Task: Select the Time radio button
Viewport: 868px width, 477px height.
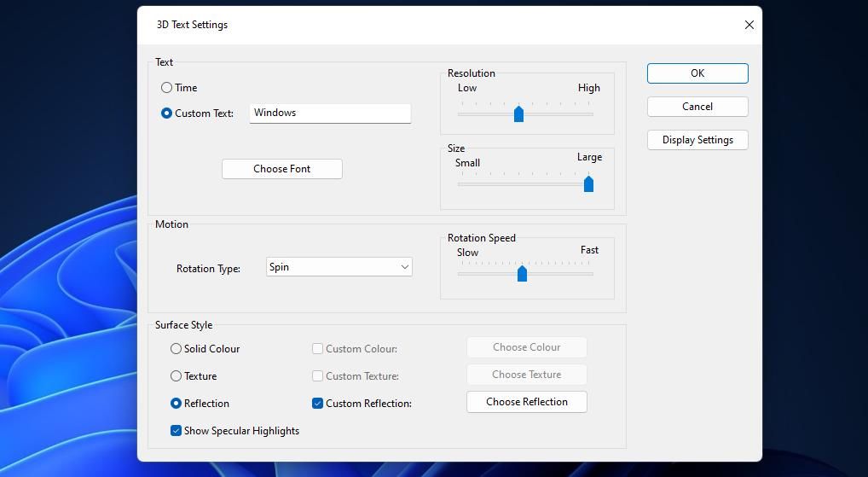Action: [x=167, y=88]
